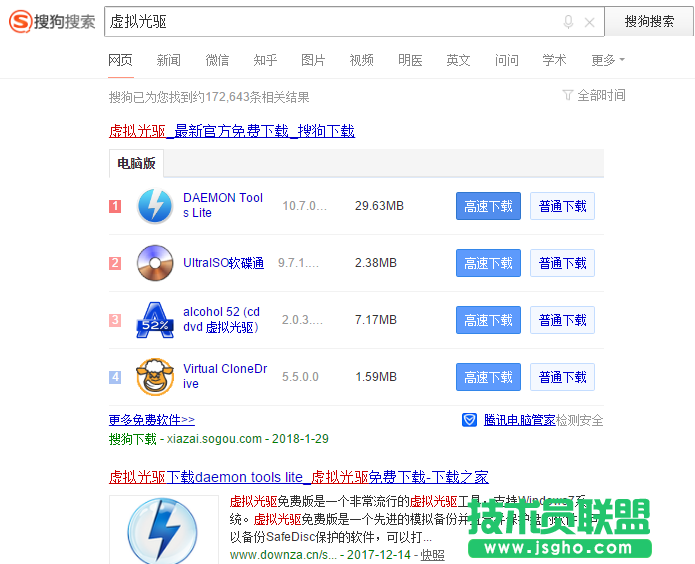Image resolution: width=695 pixels, height=564 pixels.
Task: Click the Alcohol 52% icon
Action: [x=155, y=320]
